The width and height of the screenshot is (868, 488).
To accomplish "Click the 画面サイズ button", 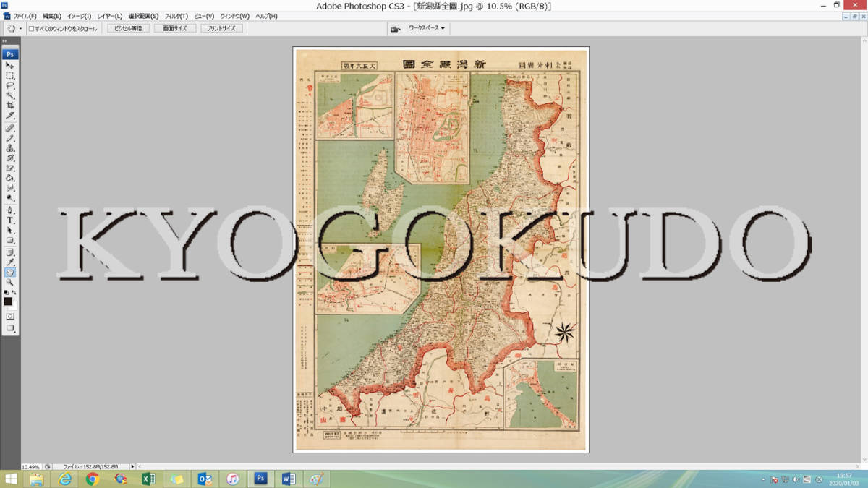I will (174, 28).
